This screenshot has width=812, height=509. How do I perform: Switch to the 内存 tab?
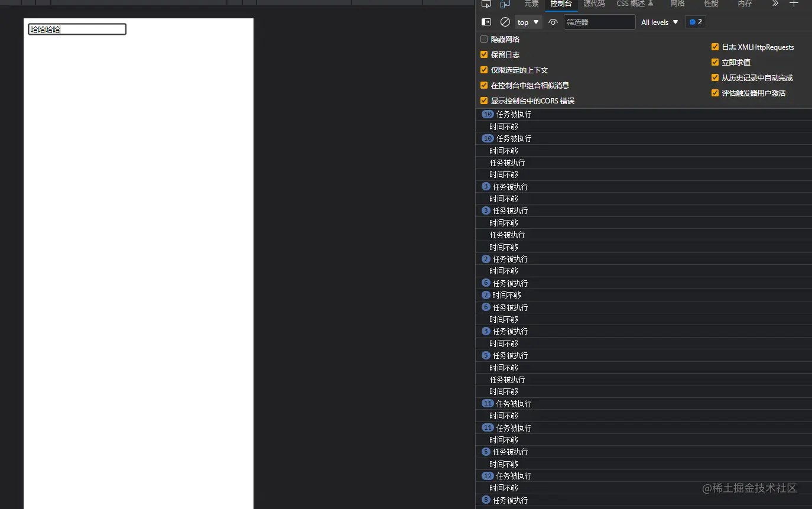click(745, 4)
